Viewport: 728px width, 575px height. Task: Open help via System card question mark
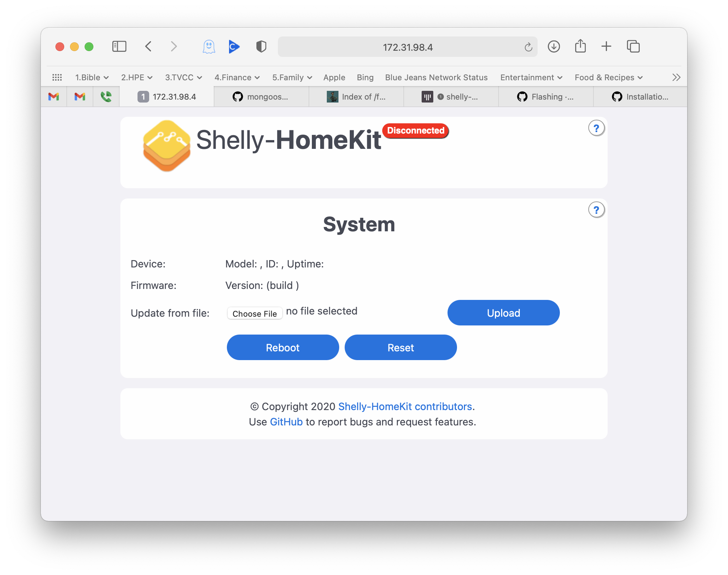click(596, 210)
